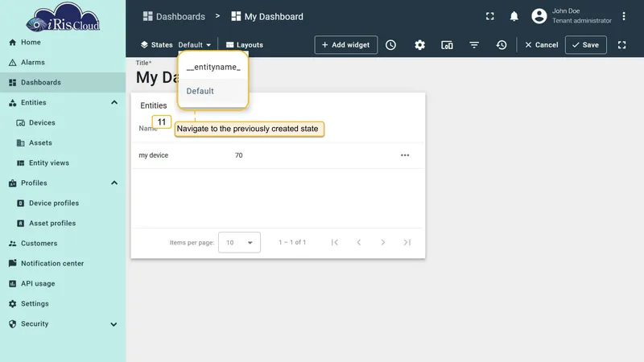This screenshot has width=644, height=362.
Task: Click Dashboards breadcrumb link
Action: coord(174,16)
